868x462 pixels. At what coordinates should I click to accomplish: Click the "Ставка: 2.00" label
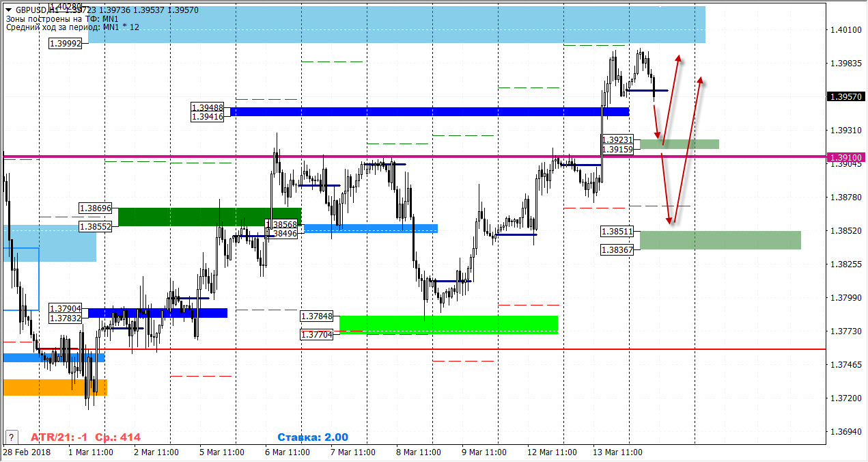pyautogui.click(x=313, y=437)
